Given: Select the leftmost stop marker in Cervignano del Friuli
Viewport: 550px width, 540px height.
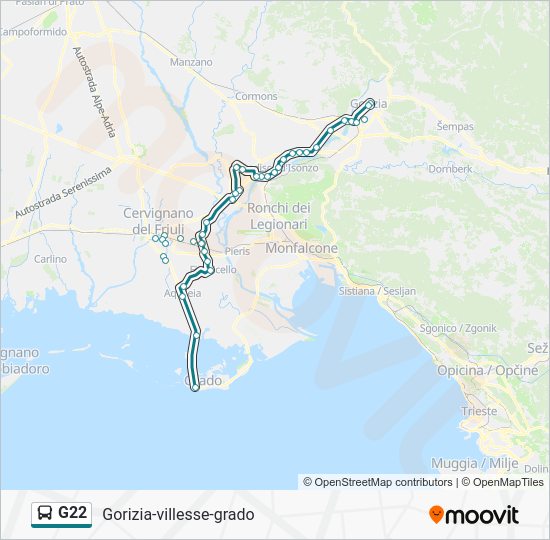Looking at the screenshot, I should [155, 239].
